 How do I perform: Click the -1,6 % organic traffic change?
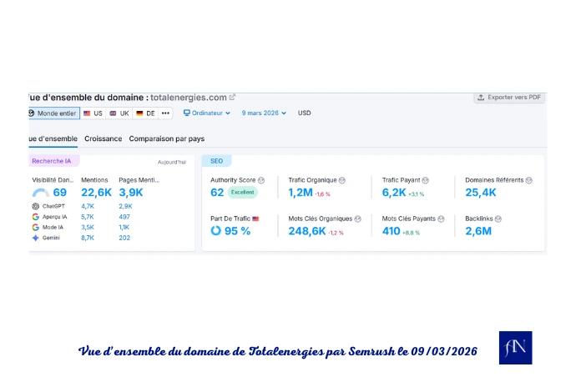coord(322,194)
